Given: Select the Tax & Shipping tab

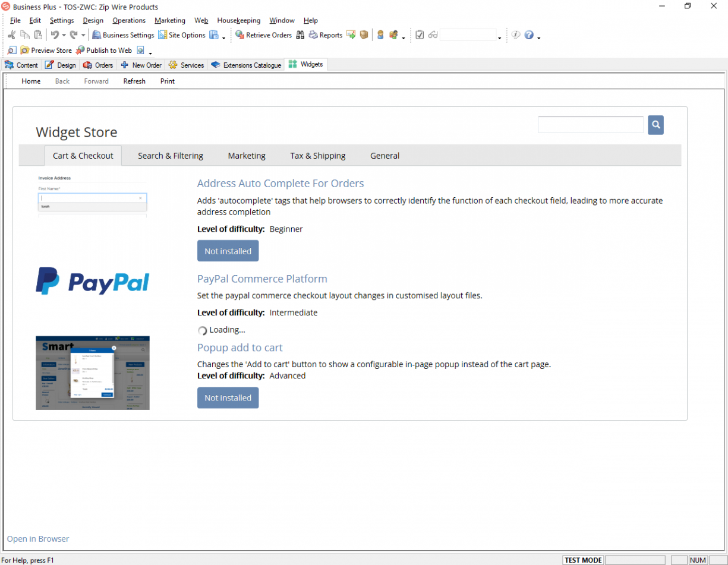Looking at the screenshot, I should [x=317, y=156].
